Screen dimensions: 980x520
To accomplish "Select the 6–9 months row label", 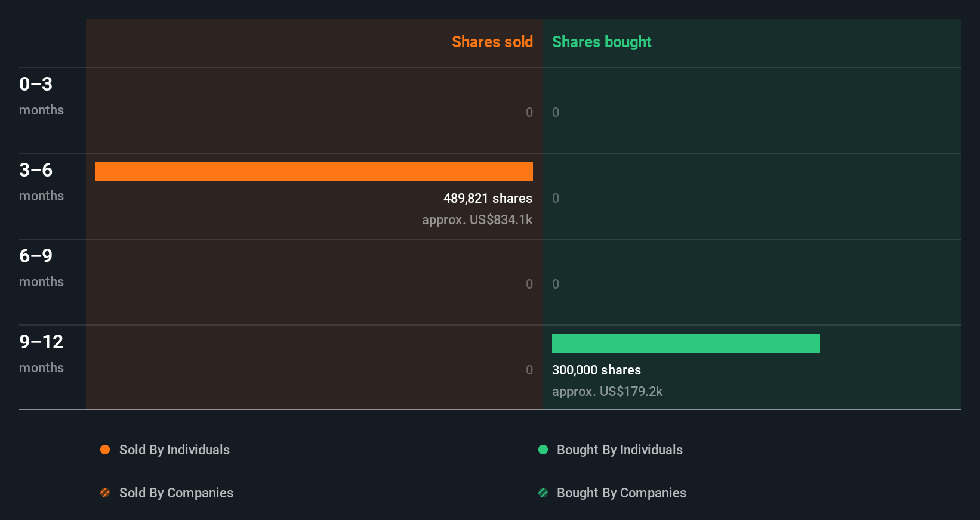I will click(41, 268).
